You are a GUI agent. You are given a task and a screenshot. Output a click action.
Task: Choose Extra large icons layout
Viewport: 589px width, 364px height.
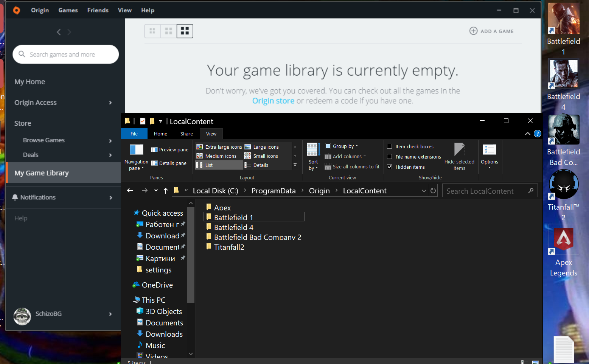tap(219, 147)
